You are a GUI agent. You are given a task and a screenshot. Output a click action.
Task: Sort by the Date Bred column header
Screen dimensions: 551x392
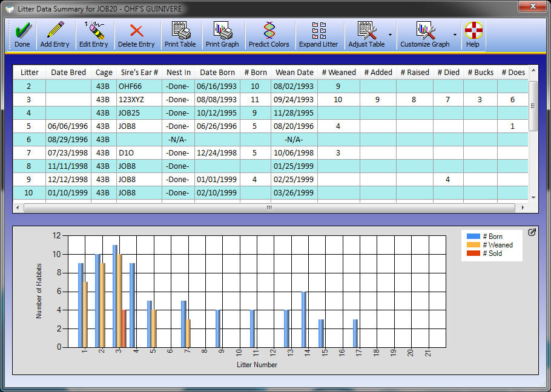[68, 73]
